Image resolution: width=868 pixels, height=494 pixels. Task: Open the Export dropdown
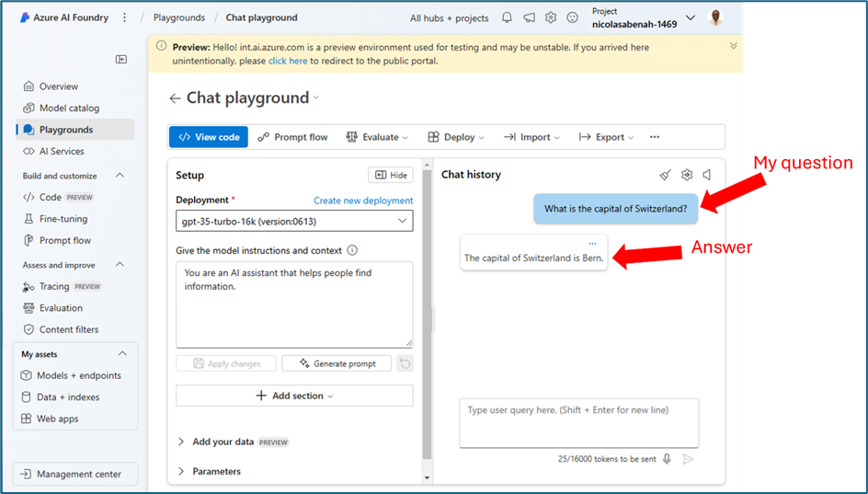(606, 137)
